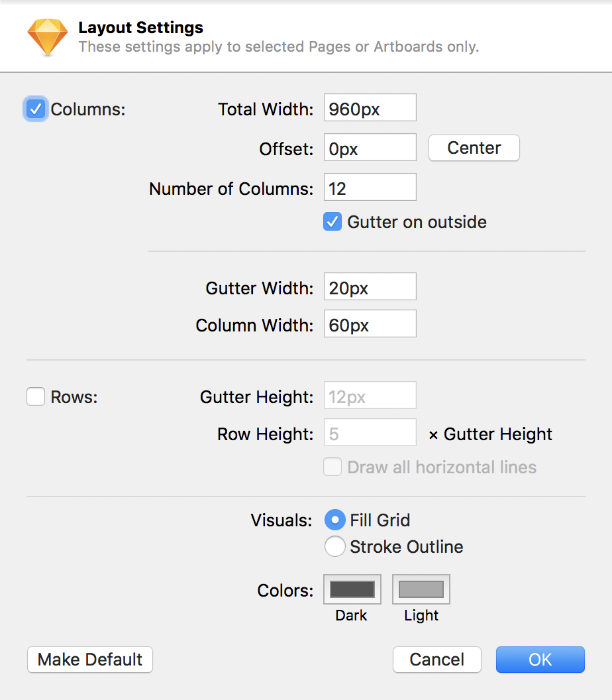Uncheck the Columns checkbox
The image size is (612, 700).
[36, 109]
